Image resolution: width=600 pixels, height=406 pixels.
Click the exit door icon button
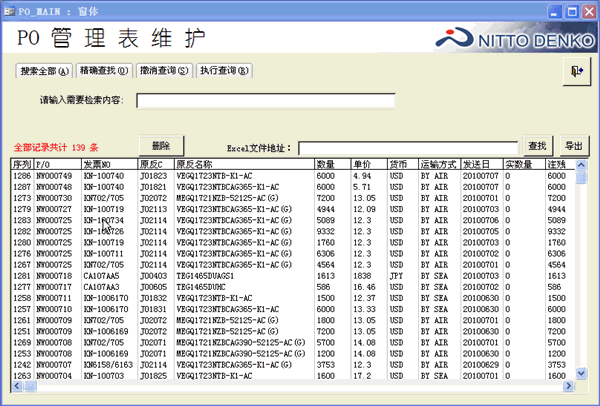(577, 71)
